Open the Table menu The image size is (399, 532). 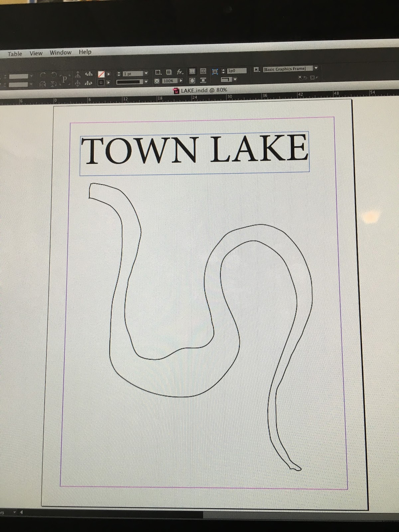15,54
